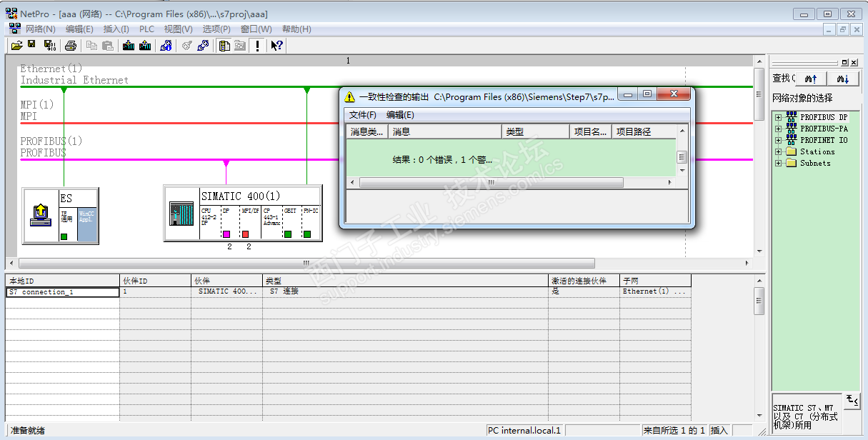Click the 本地ID column header
The image size is (868, 440).
[62, 281]
